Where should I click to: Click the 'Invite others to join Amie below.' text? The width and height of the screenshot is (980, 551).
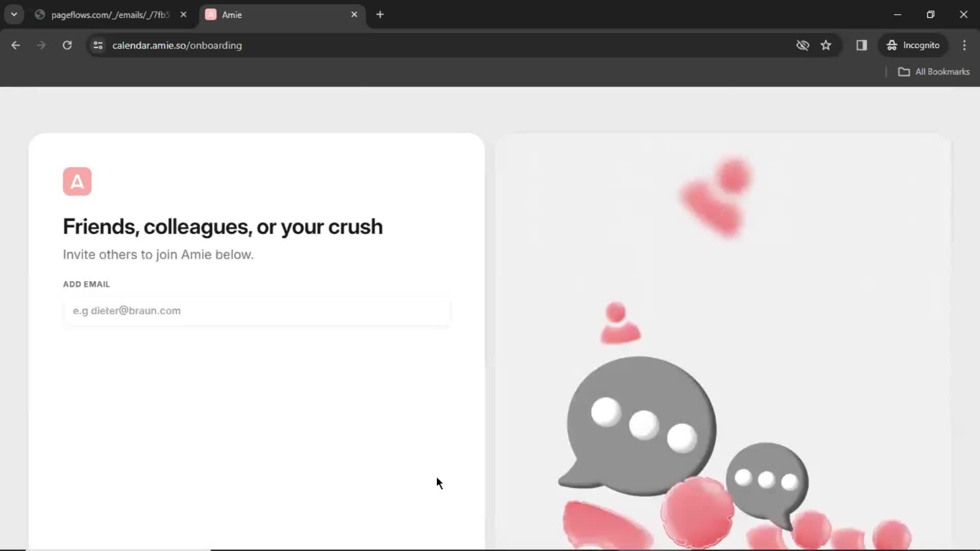[158, 254]
